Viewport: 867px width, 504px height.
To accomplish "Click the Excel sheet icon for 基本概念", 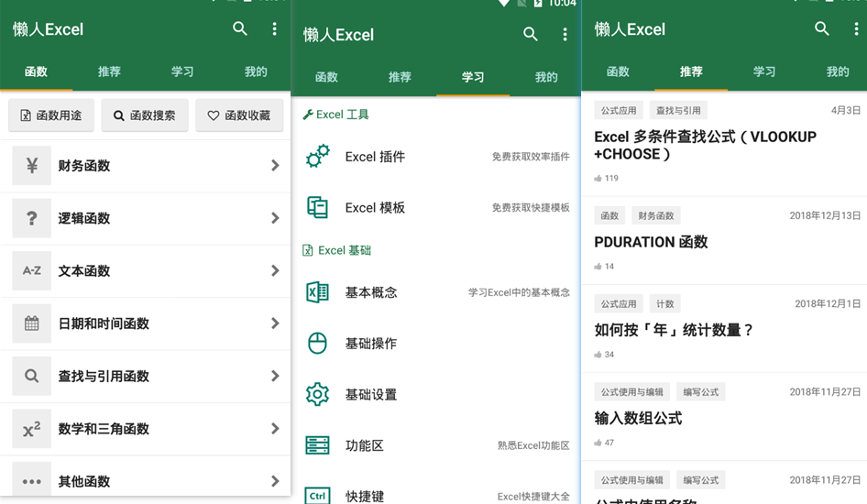I will click(317, 291).
